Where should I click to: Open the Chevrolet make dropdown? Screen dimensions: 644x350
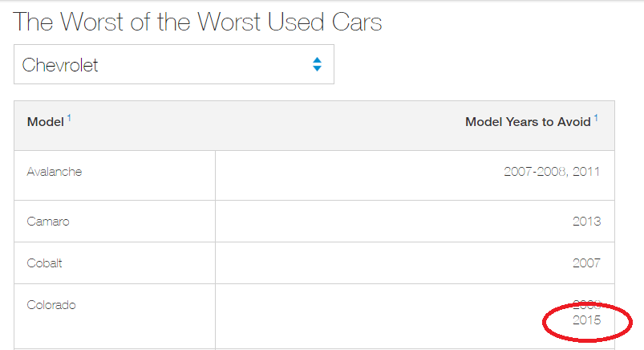[173, 64]
